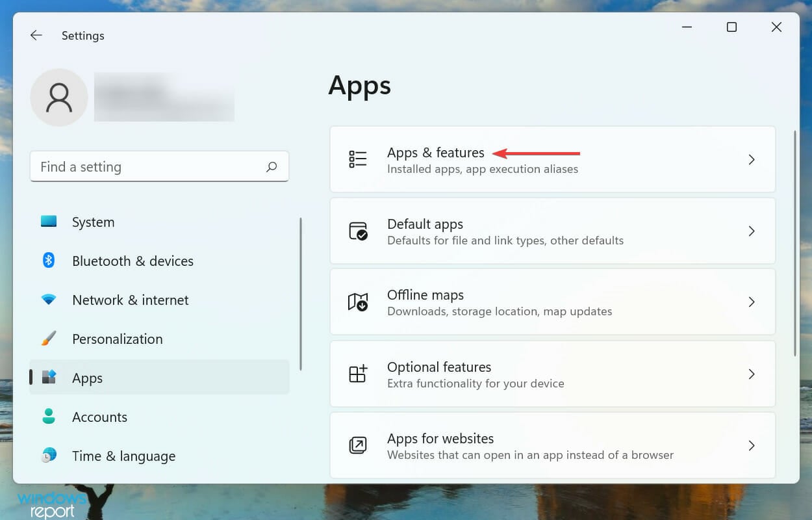812x520 pixels.
Task: Expand the Optional features entry
Action: [752, 374]
